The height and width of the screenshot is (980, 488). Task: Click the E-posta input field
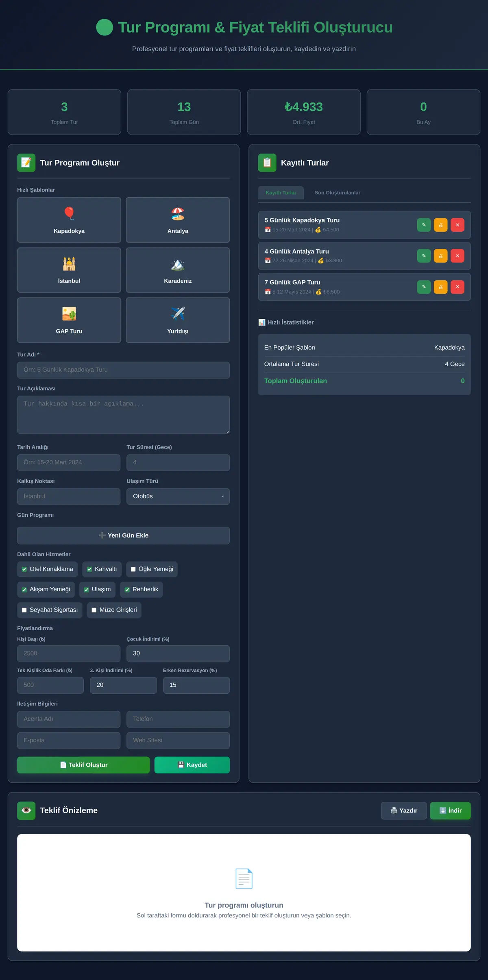69,740
